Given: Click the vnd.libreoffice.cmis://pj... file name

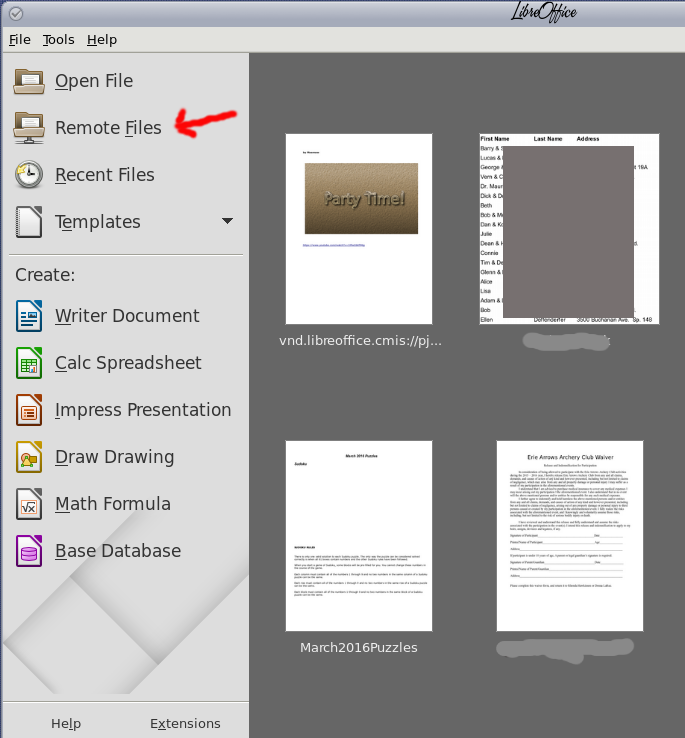Looking at the screenshot, I should (x=360, y=341).
